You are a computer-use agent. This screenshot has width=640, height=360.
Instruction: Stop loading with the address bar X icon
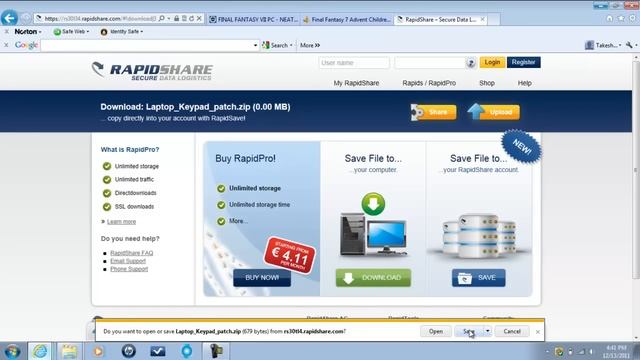pos(199,18)
